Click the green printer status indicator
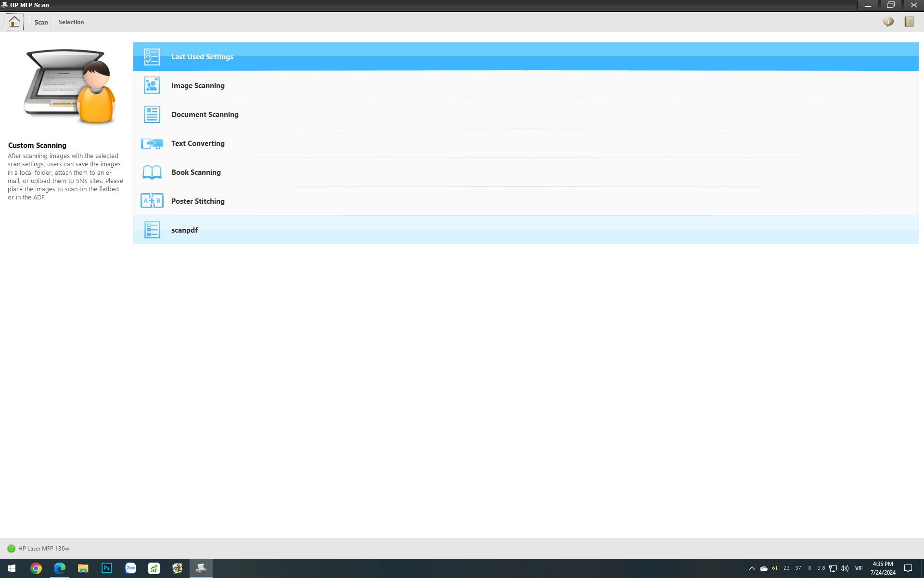The width and height of the screenshot is (924, 578). pyautogui.click(x=12, y=549)
